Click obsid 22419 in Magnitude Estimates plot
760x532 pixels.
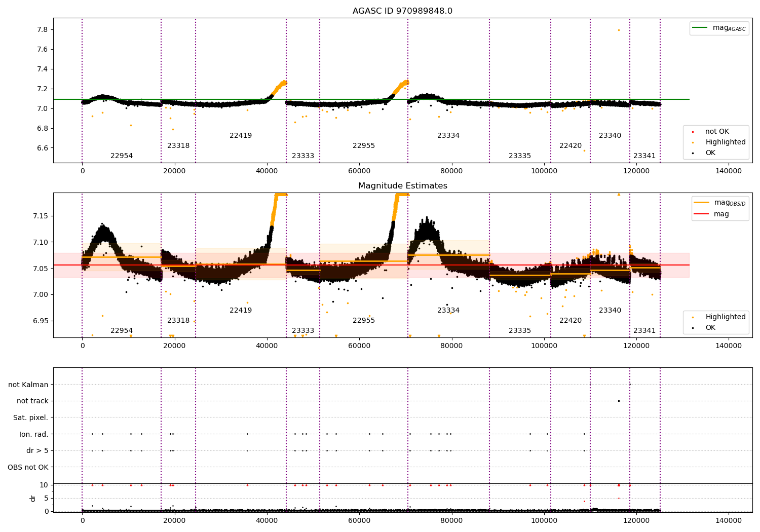[x=241, y=311]
